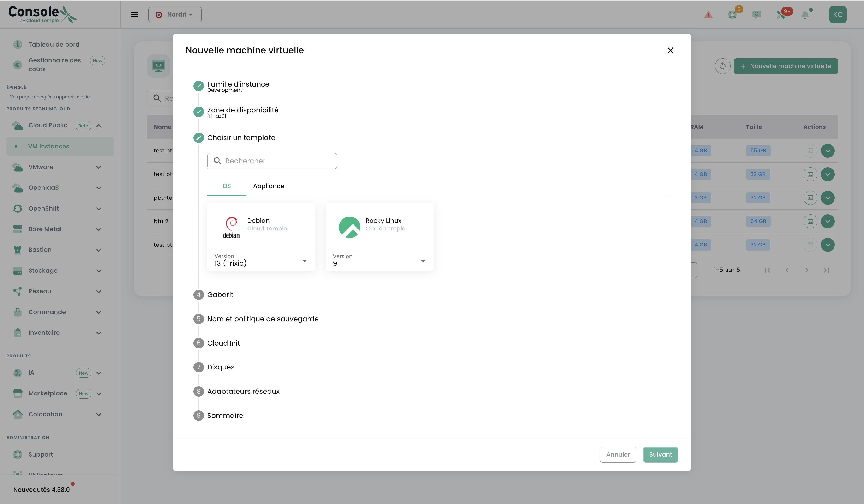
Task: Click the Suivant button
Action: pos(660,455)
